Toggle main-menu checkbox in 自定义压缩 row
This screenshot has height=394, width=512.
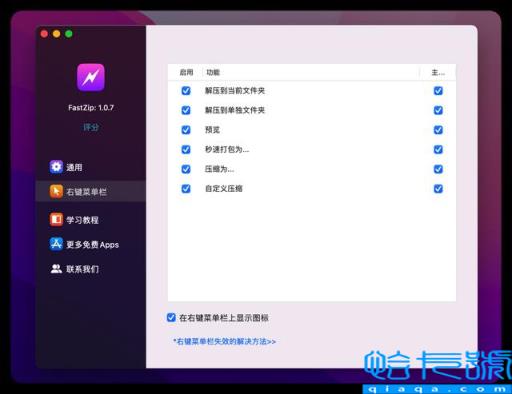[x=438, y=189]
